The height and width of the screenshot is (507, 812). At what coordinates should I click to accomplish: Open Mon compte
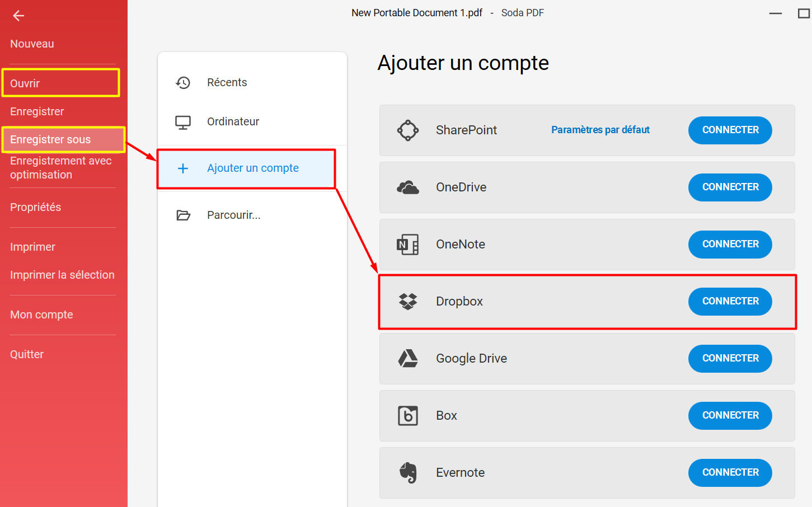pos(41,314)
